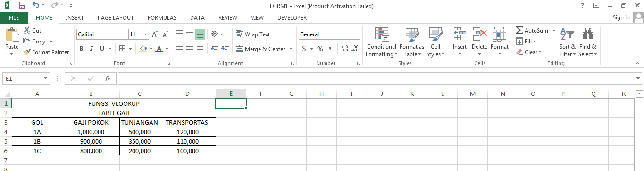Select cell containing FUNGSI VLOOKUP
The height and width of the screenshot is (171, 644).
pyautogui.click(x=114, y=103)
